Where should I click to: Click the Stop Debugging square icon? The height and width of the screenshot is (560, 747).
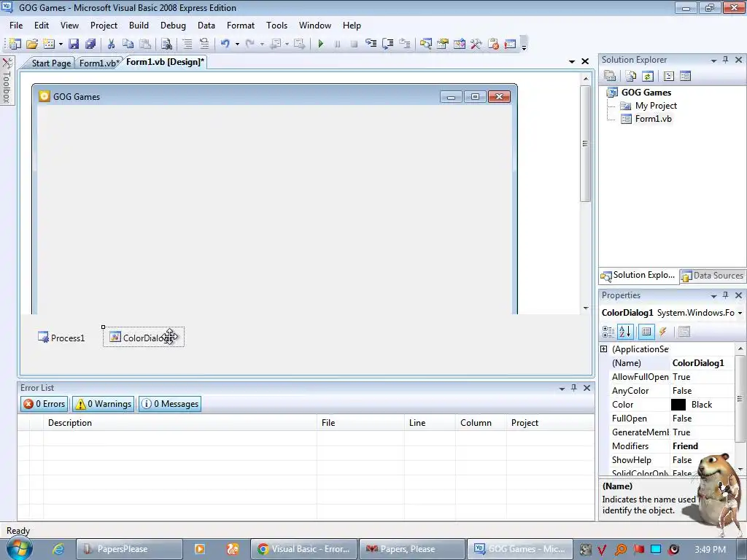point(354,44)
